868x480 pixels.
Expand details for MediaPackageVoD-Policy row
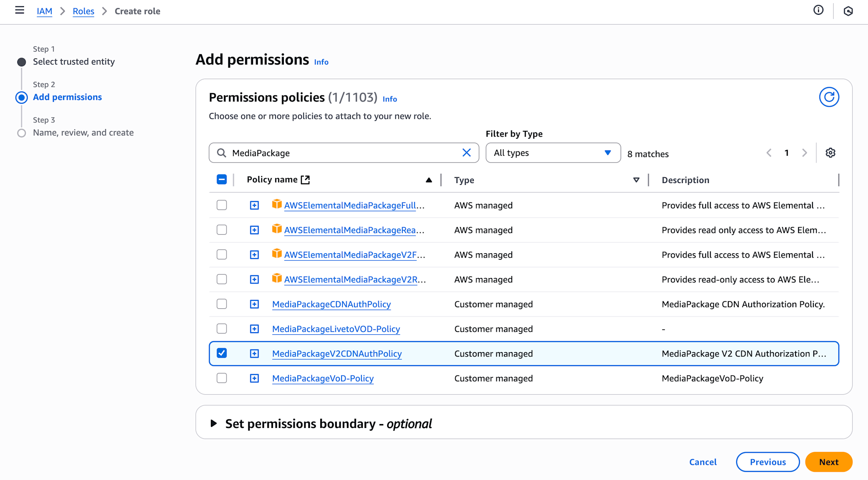pos(254,379)
